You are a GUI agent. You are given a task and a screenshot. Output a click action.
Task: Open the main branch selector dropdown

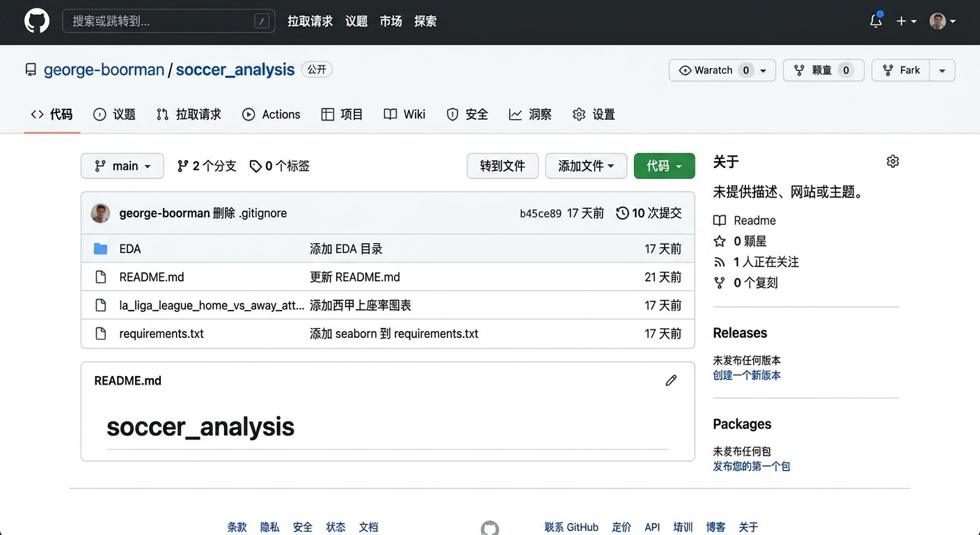pos(122,166)
